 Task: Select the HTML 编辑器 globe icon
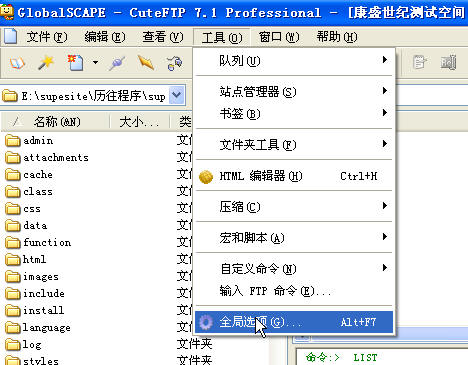click(206, 177)
